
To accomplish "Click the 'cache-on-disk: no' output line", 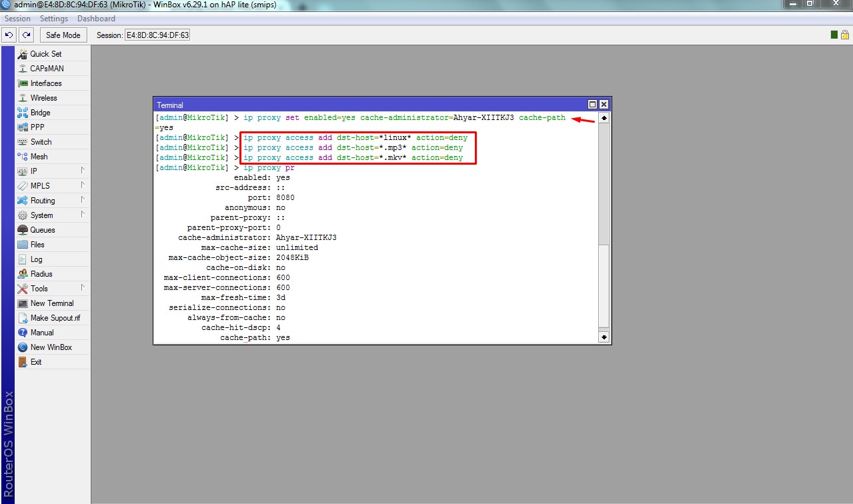I will coord(245,268).
